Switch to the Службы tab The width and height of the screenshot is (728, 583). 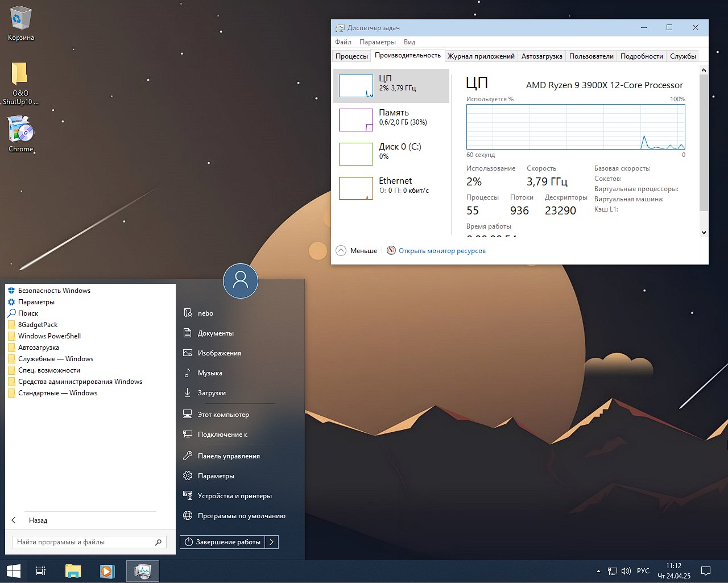(683, 56)
